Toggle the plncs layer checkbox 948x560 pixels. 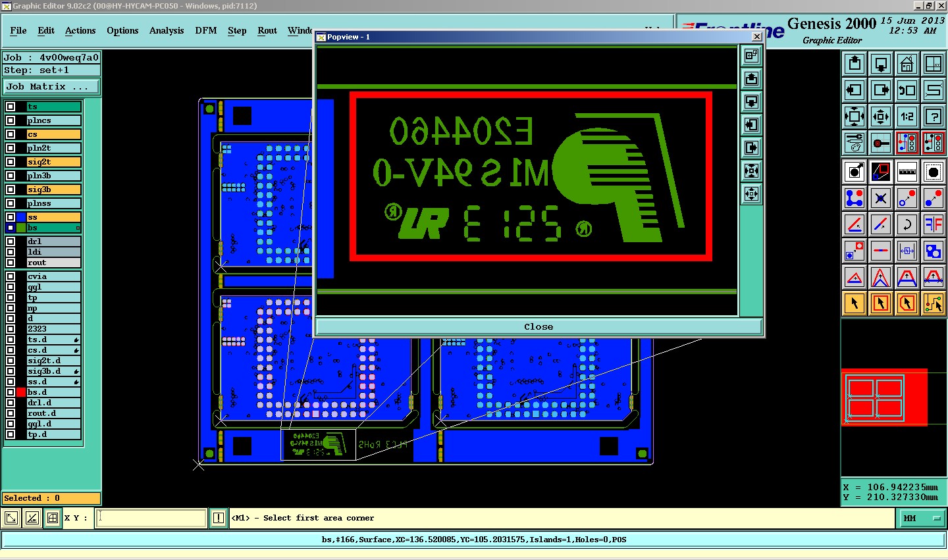click(11, 120)
